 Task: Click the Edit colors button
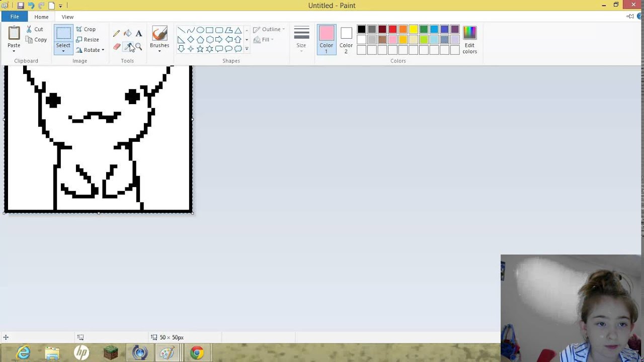(469, 40)
